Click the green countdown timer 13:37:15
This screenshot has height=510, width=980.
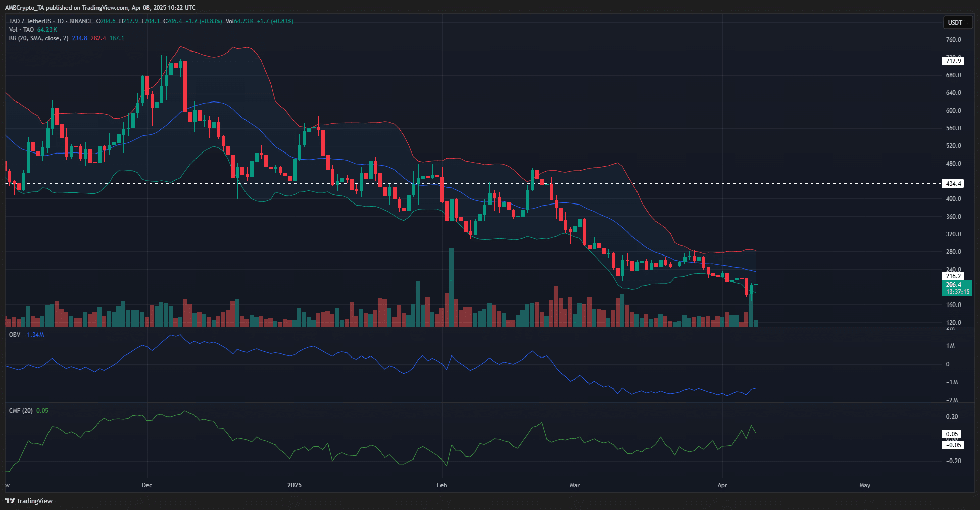[957, 292]
